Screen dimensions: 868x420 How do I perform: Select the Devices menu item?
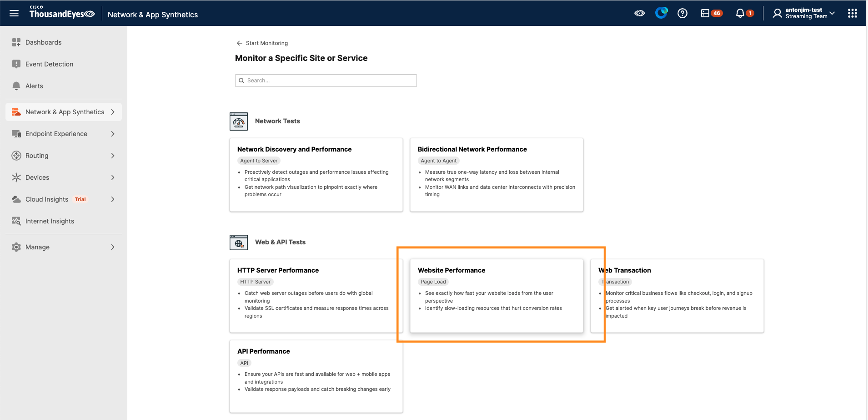(64, 177)
